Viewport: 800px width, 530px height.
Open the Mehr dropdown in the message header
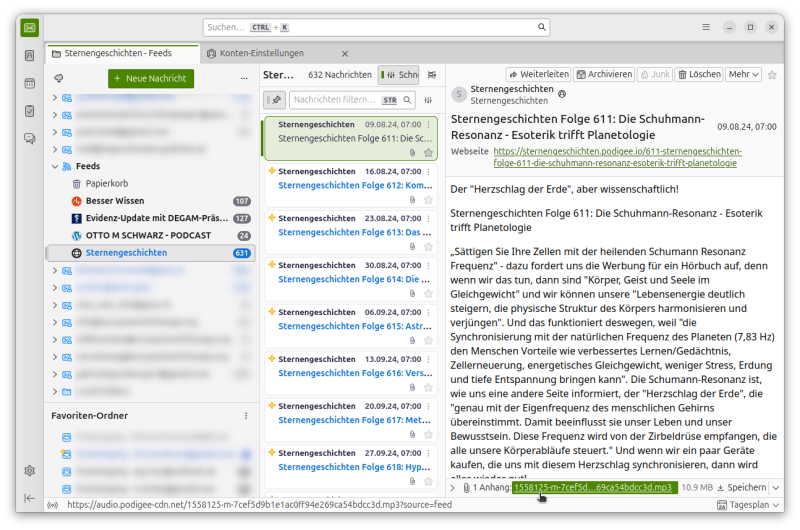pyautogui.click(x=743, y=74)
